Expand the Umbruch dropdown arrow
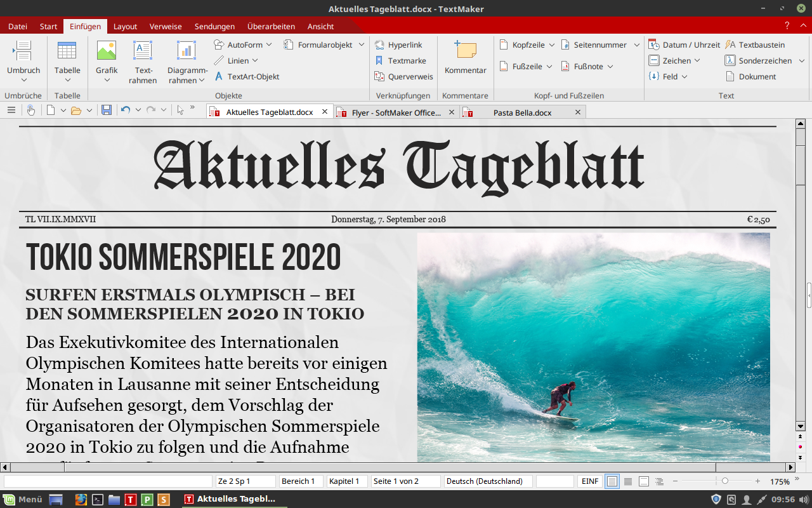The height and width of the screenshot is (508, 812). click(23, 80)
